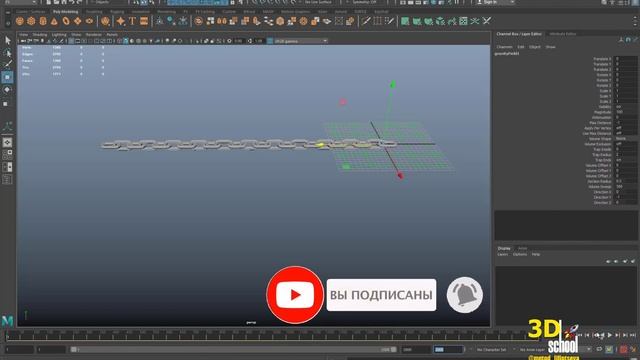Pick the Lasso select tool
The image size is (640, 360).
tap(7, 53)
